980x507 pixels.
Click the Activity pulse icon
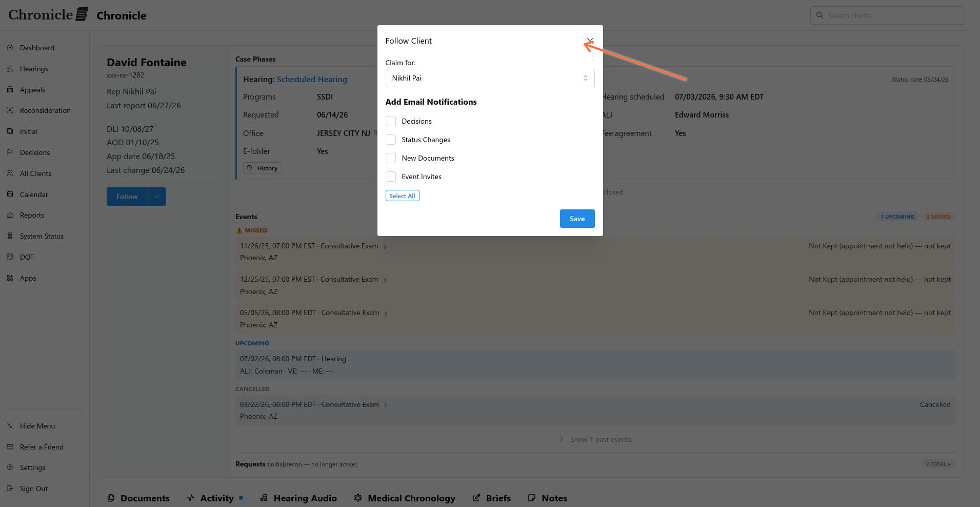click(x=191, y=498)
